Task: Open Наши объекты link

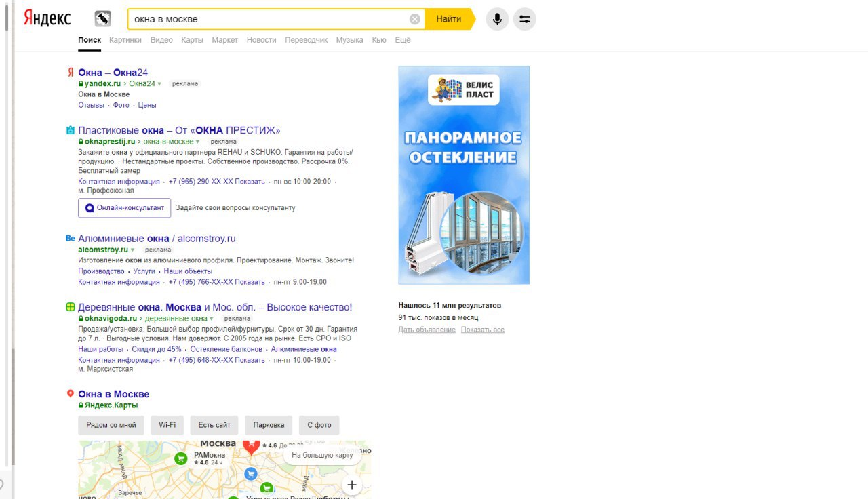Action: pyautogui.click(x=188, y=271)
